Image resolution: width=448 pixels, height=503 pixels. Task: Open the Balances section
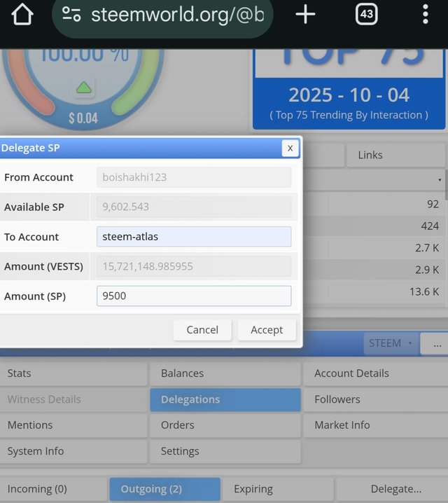click(225, 373)
